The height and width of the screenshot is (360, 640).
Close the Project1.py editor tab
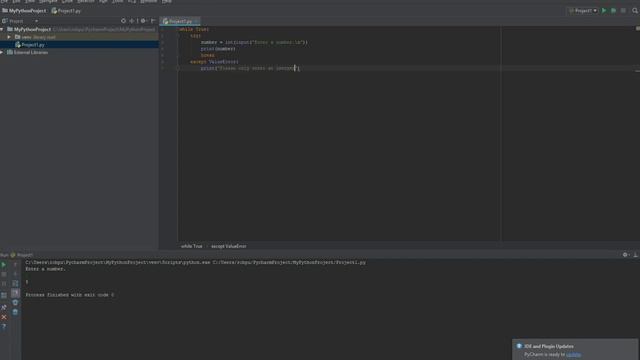click(x=196, y=21)
